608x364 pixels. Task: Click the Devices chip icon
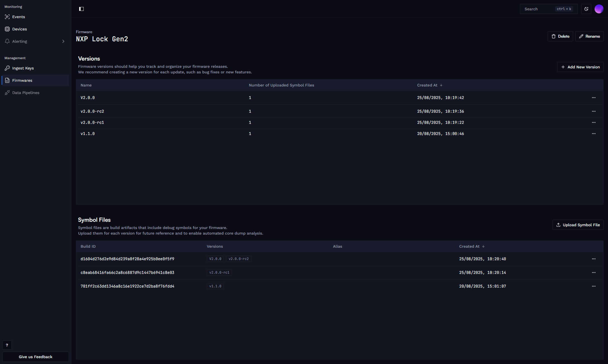point(7,29)
